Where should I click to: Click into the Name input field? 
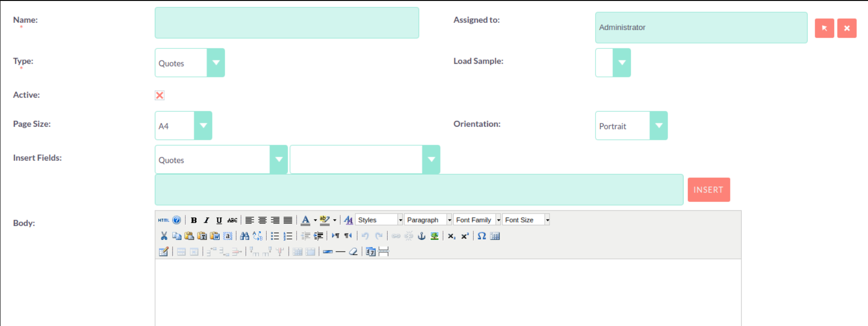[x=287, y=23]
